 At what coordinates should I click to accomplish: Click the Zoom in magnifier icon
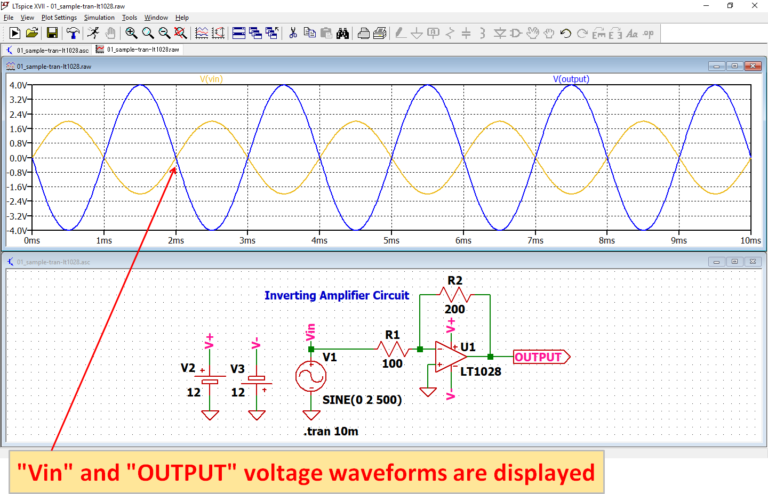(131, 33)
